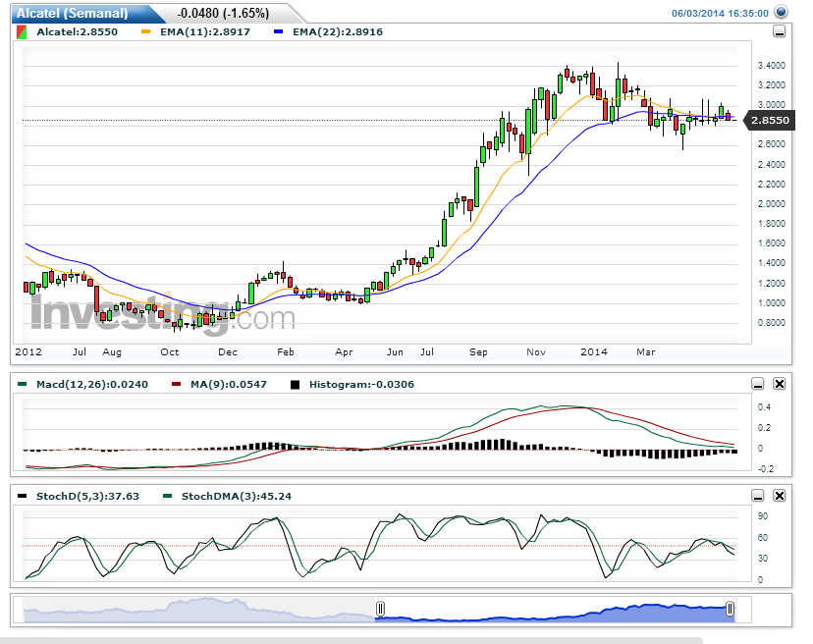Minimize the StochD indicator panel
813x644 pixels.
click(757, 496)
